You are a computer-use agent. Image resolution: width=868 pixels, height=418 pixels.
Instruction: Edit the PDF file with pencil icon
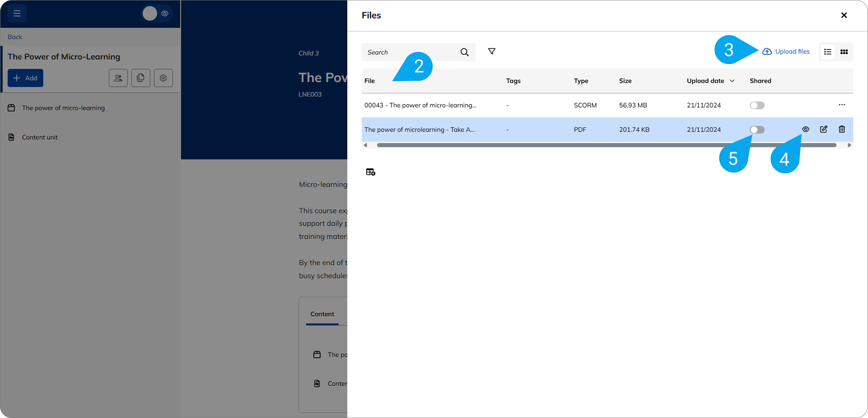pyautogui.click(x=824, y=129)
